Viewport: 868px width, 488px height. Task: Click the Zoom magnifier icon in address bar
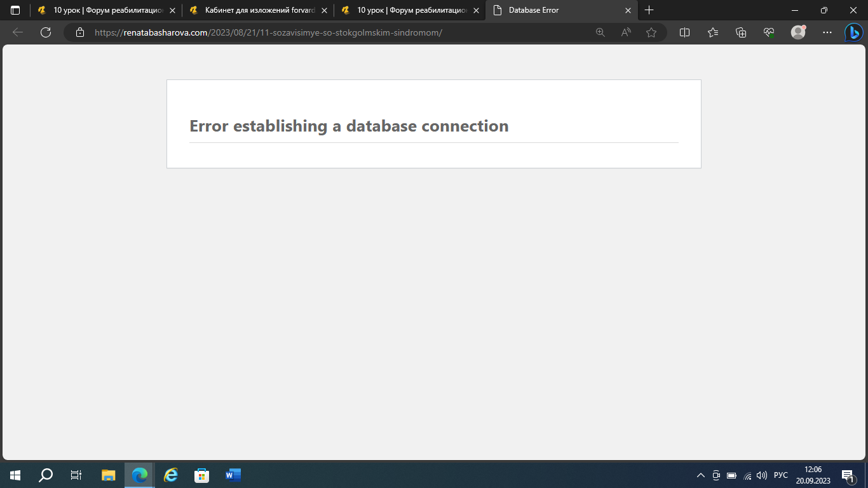600,32
